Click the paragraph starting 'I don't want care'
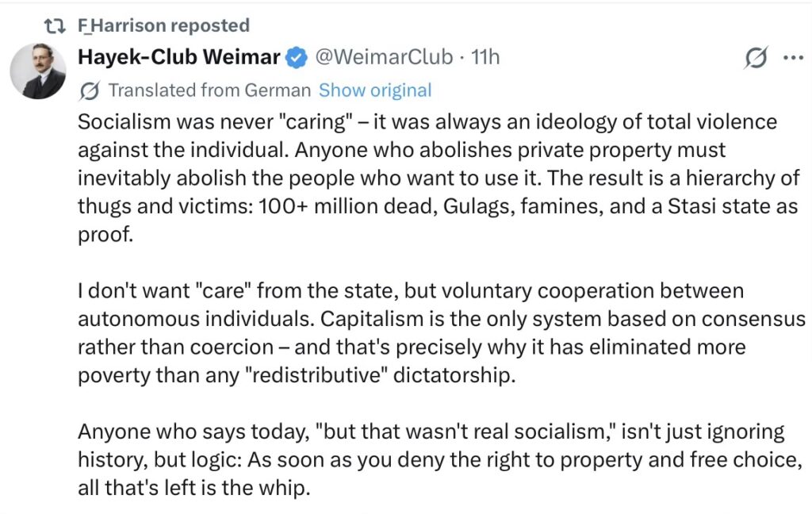Viewport: 812px width, 514px height. (442, 332)
